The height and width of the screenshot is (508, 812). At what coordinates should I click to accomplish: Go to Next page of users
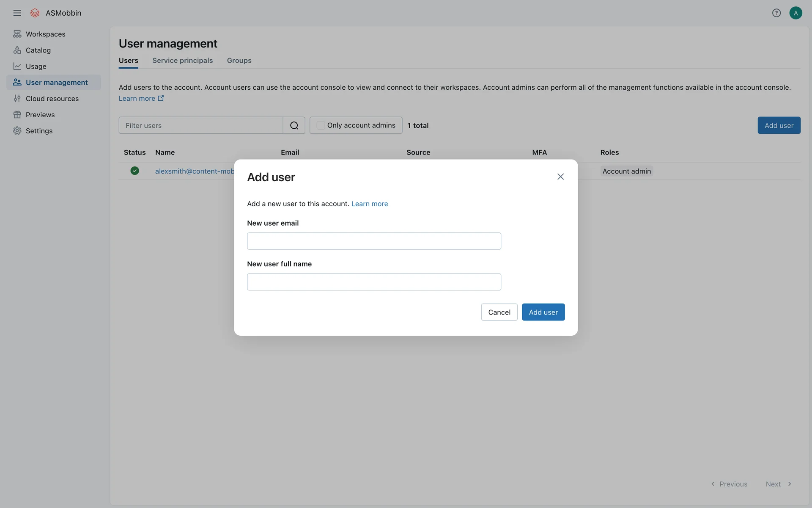click(x=778, y=484)
